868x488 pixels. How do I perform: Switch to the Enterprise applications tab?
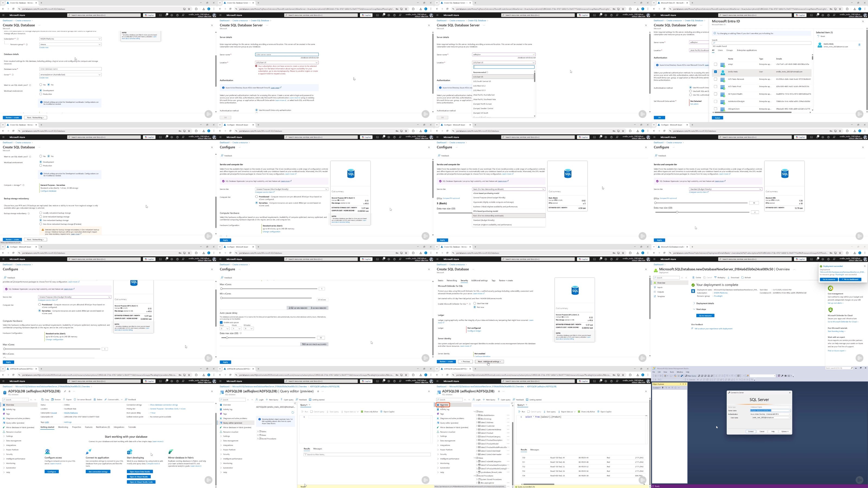coord(747,50)
